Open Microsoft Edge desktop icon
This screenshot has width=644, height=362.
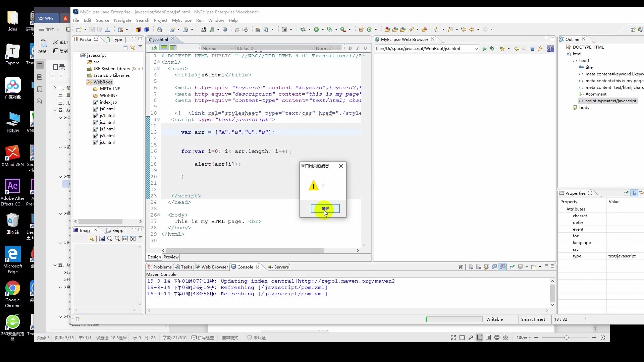(x=13, y=260)
